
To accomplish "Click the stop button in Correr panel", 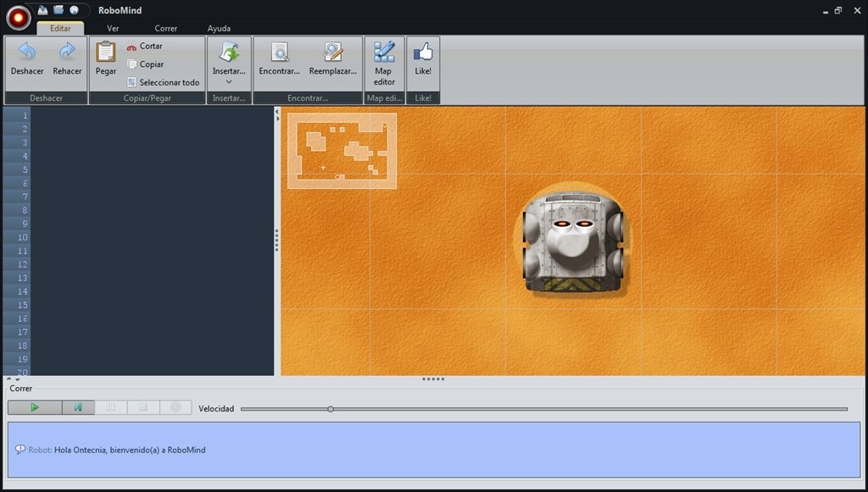I will tap(143, 407).
